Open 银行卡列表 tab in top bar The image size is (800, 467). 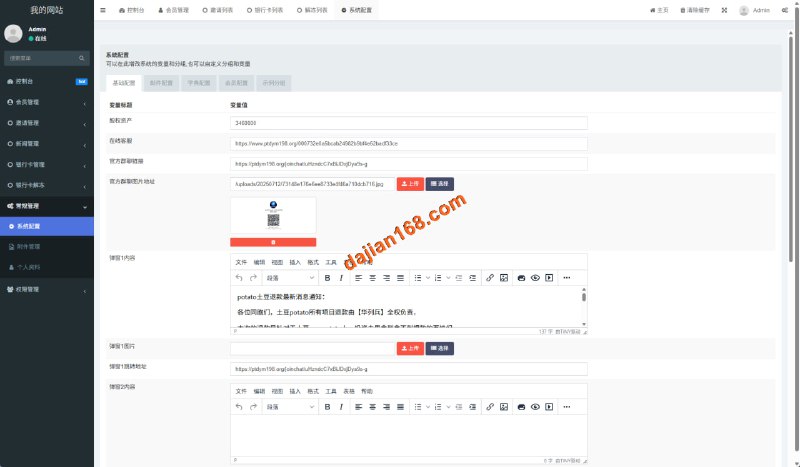(265, 9)
